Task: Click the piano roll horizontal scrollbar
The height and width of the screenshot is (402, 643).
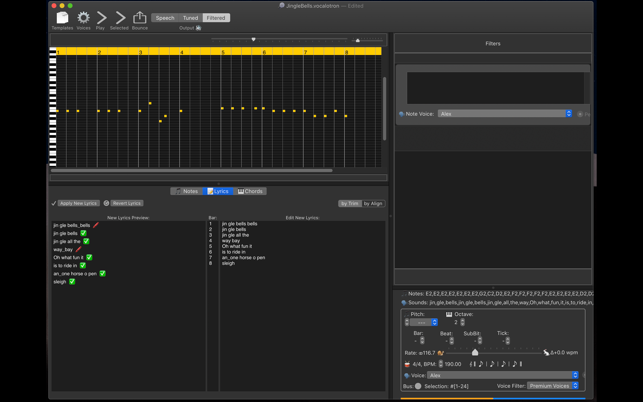Action: point(192,170)
